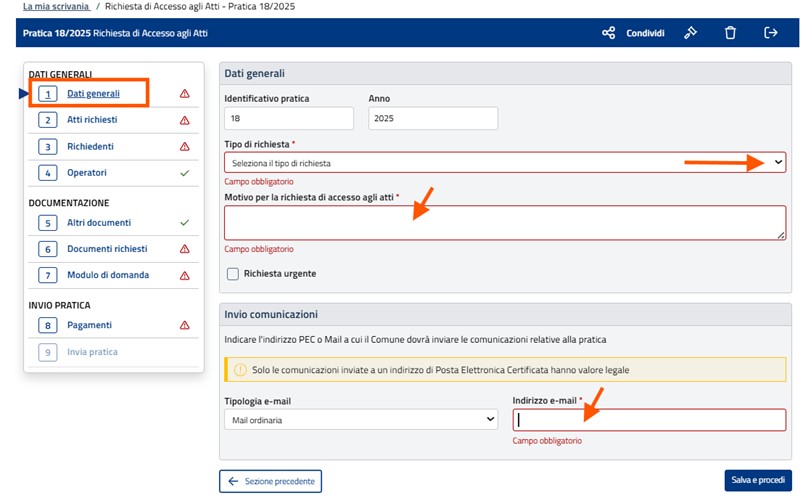This screenshot has height=498, width=803.
Task: Open La mia scrivania breadcrumb link
Action: pyautogui.click(x=56, y=6)
